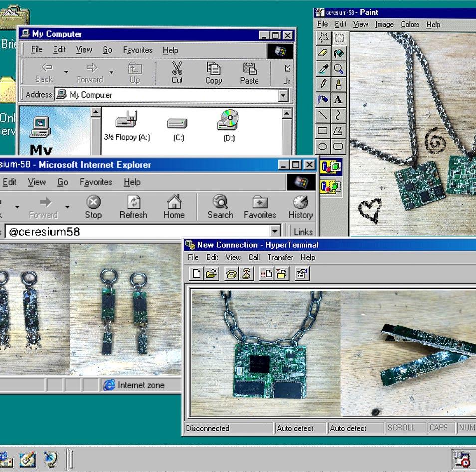Select the Rounded Rectangle tool in Paint

pyautogui.click(x=339, y=146)
